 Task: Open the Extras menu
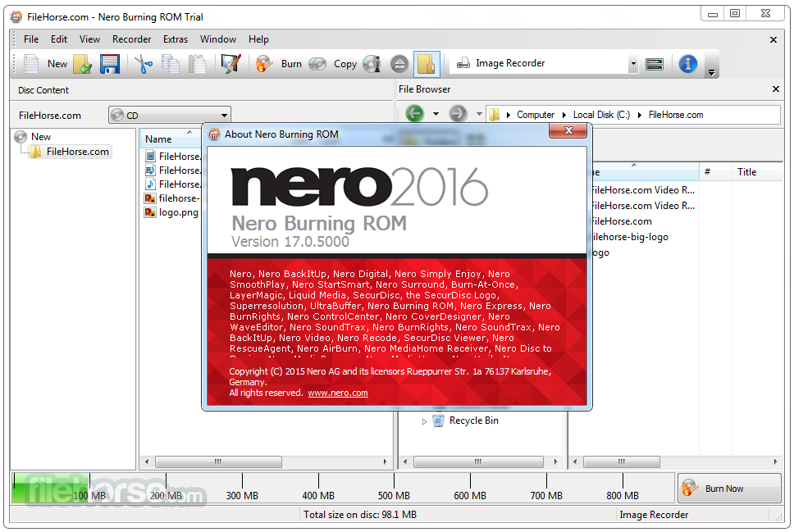[176, 39]
